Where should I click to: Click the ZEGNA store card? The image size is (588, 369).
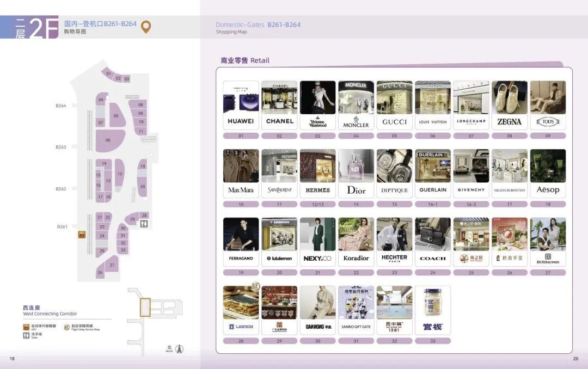tap(510, 105)
